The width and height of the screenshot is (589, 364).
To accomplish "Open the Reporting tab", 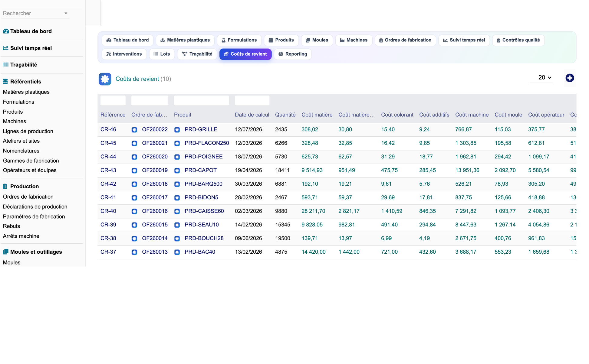I will click(x=293, y=54).
